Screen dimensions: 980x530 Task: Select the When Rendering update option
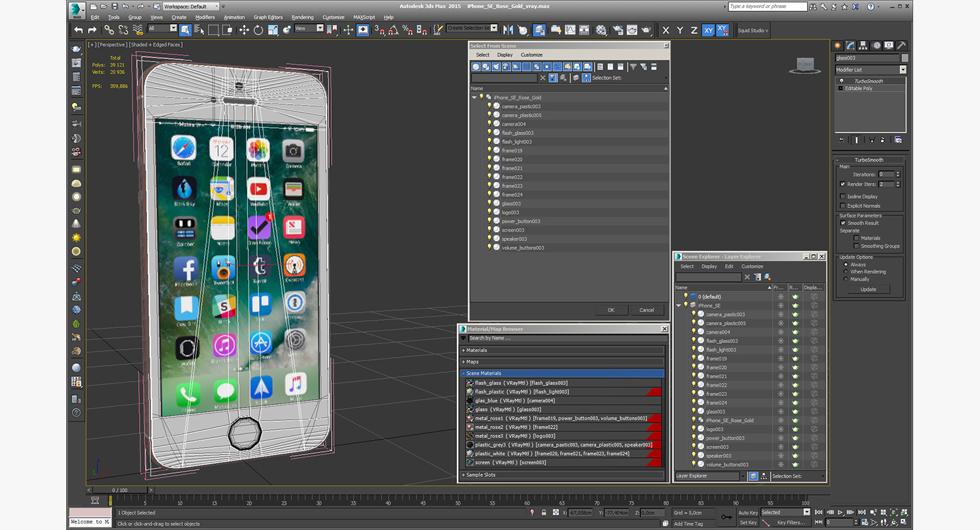[x=846, y=272]
